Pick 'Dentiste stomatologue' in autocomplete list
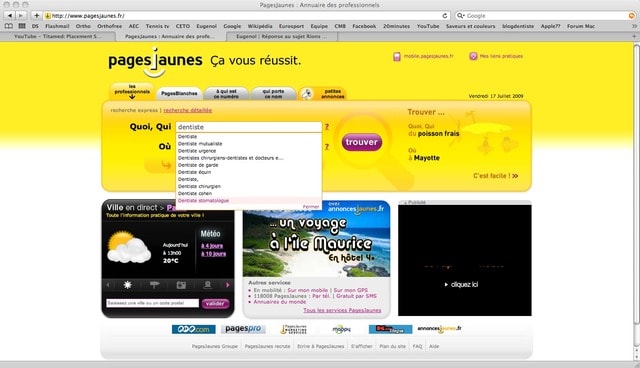This screenshot has width=640, height=368. (203, 201)
